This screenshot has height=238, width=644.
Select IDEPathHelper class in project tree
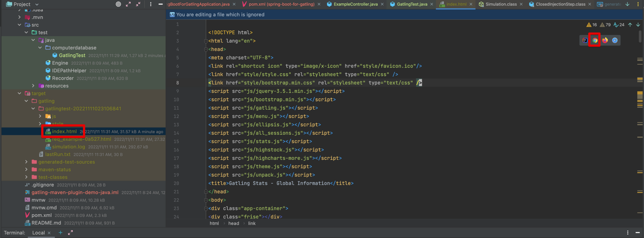pos(69,71)
